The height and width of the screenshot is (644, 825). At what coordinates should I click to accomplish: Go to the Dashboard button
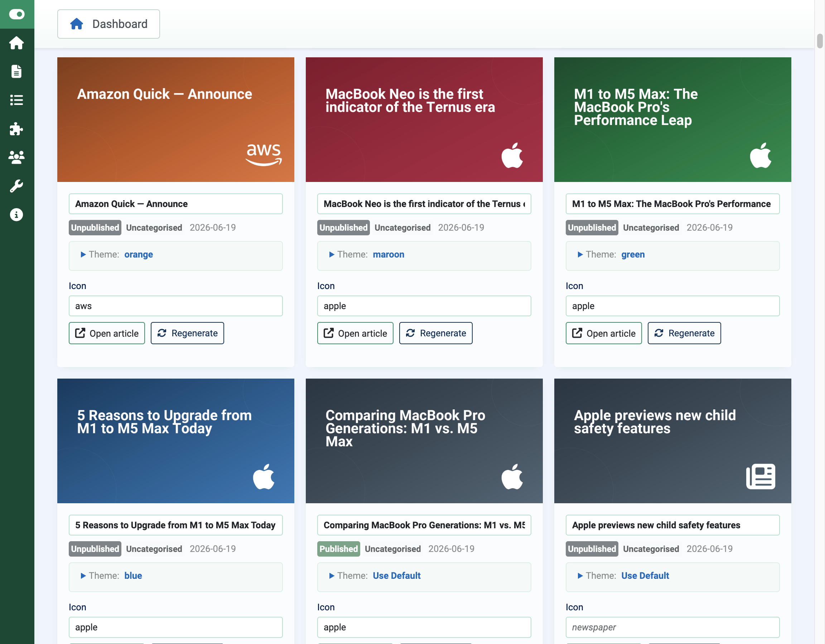(x=108, y=24)
